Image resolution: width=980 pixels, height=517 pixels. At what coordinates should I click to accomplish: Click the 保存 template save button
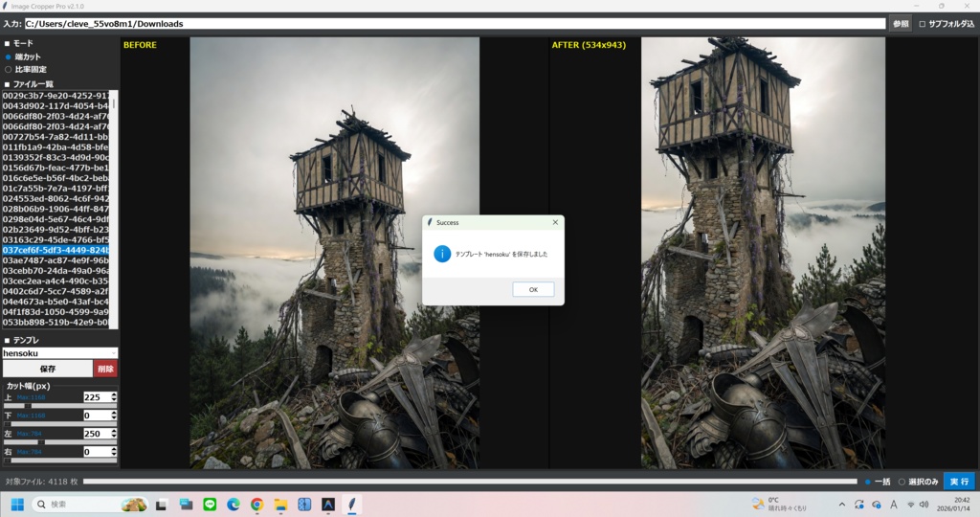[x=48, y=369]
